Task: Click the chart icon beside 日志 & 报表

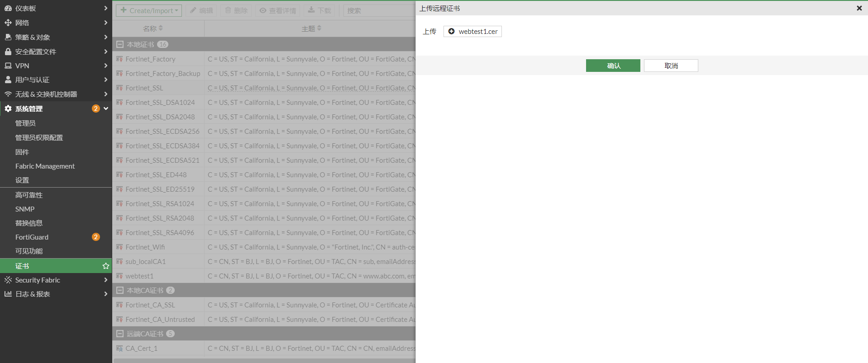Action: [x=8, y=294]
